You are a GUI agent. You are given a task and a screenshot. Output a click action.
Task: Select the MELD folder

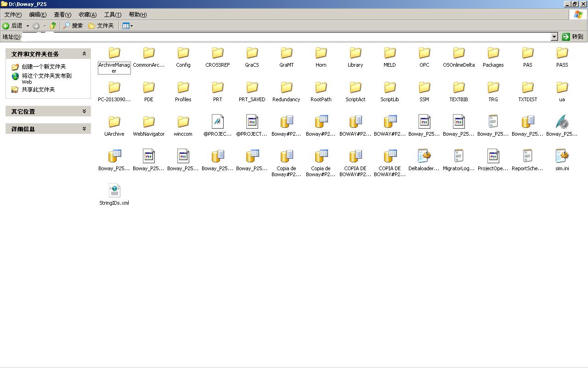tap(390, 57)
